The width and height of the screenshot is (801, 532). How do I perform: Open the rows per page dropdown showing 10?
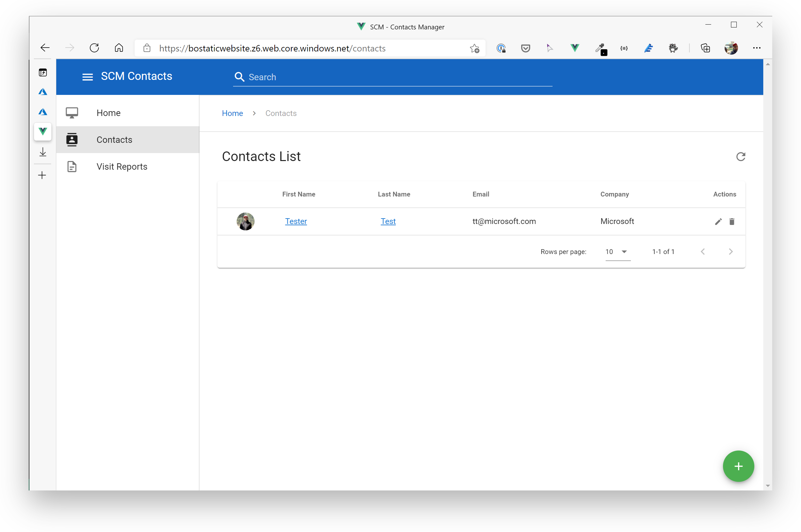[615, 251]
